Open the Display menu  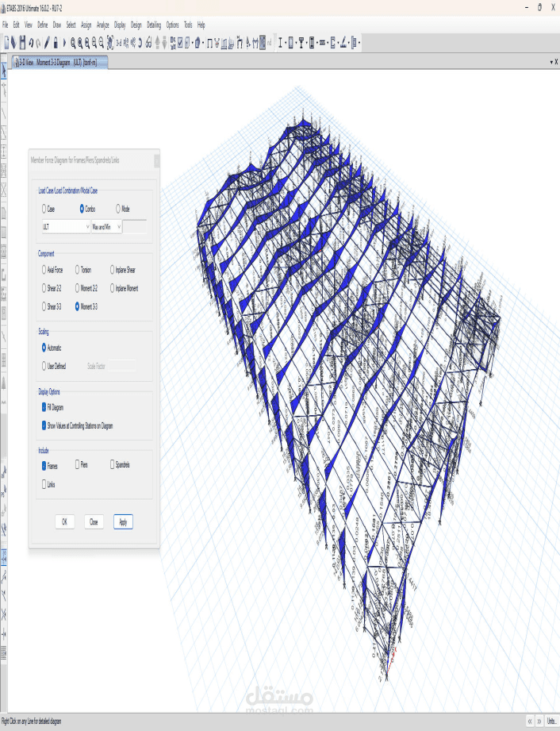pos(120,25)
